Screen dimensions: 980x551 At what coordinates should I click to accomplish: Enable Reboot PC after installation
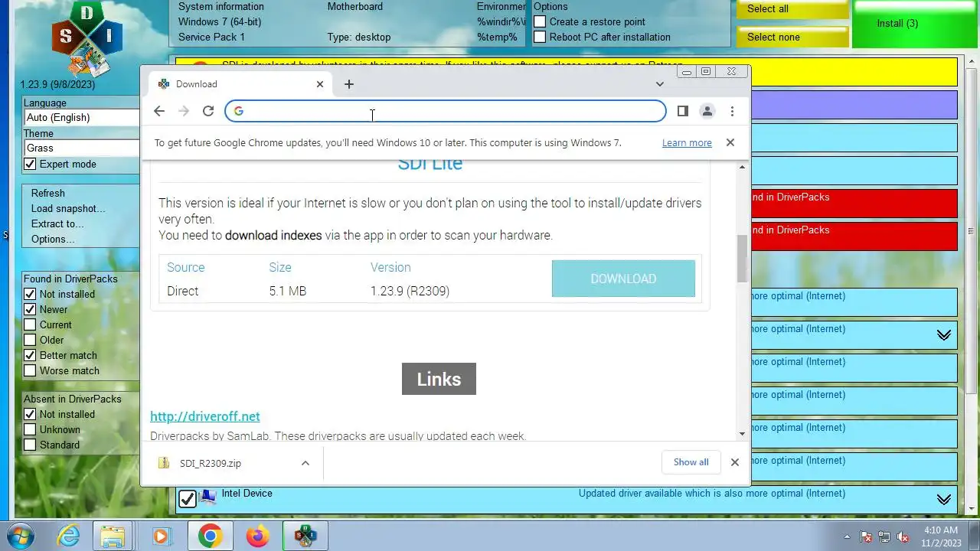[540, 37]
